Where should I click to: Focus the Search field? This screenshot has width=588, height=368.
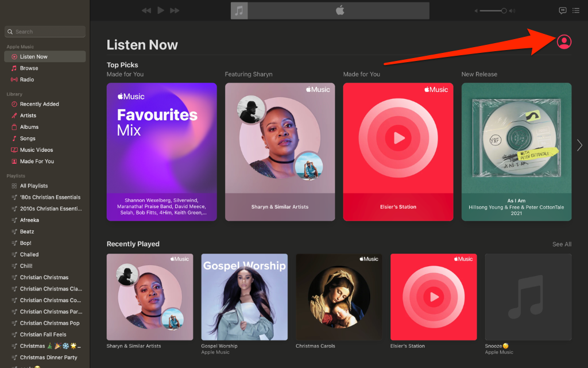pyautogui.click(x=45, y=32)
